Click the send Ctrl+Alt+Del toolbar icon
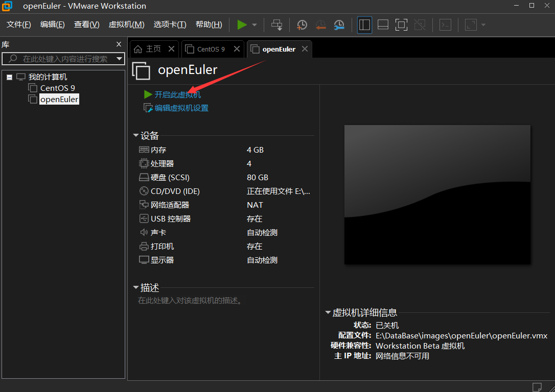This screenshot has width=555, height=392. pos(276,24)
